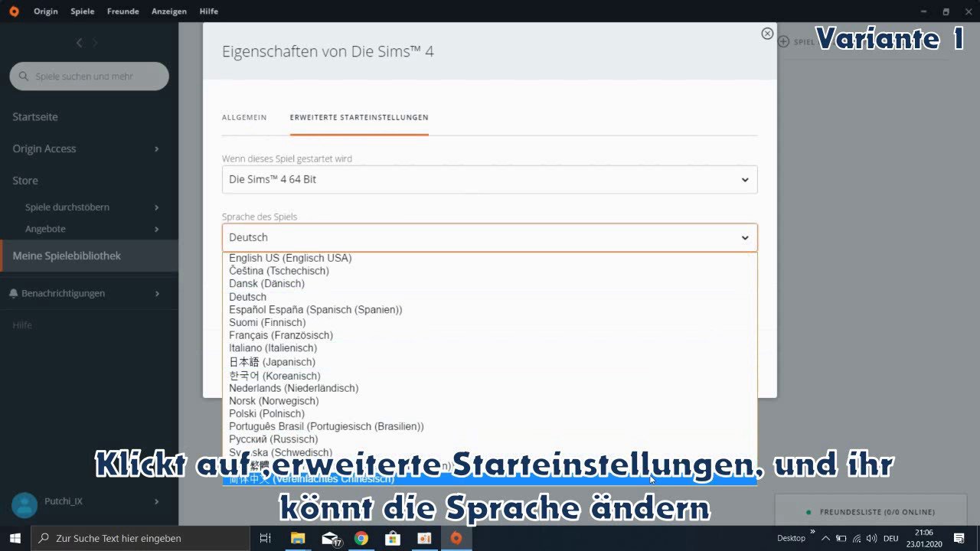Image resolution: width=980 pixels, height=551 pixels.
Task: Open the Origin menu
Action: (46, 11)
